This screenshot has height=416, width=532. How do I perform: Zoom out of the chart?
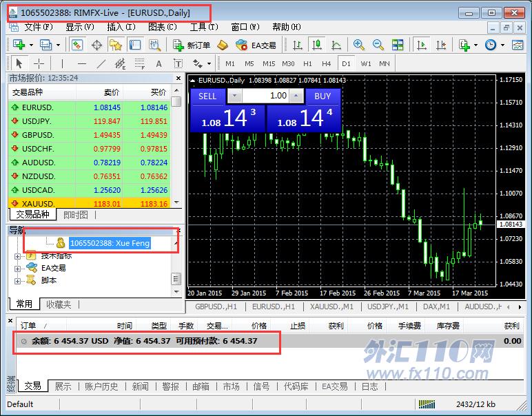pyautogui.click(x=378, y=45)
